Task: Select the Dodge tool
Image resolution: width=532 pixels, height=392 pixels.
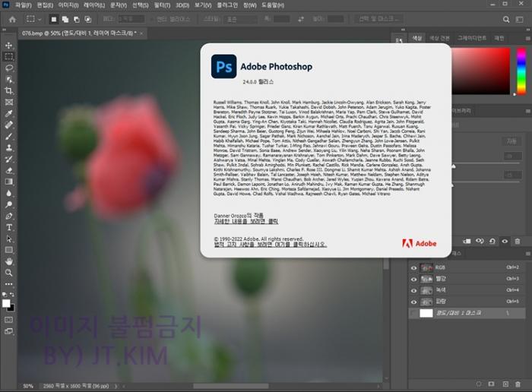Action: pos(9,204)
